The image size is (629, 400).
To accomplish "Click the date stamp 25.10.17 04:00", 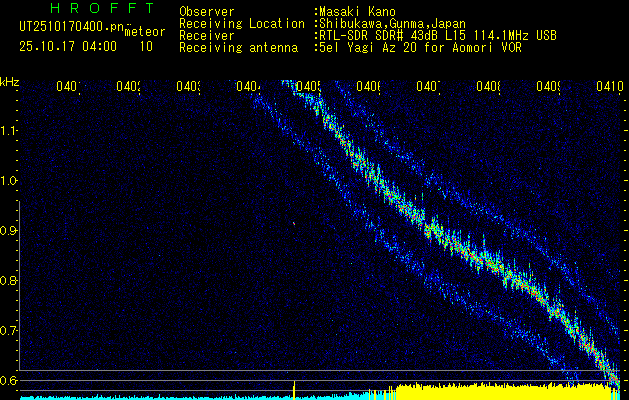I will (68, 47).
